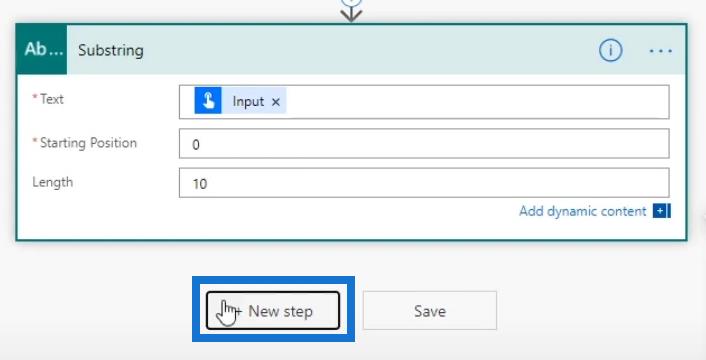706x360 pixels.
Task: Focus the Length field showing 10
Action: [424, 183]
